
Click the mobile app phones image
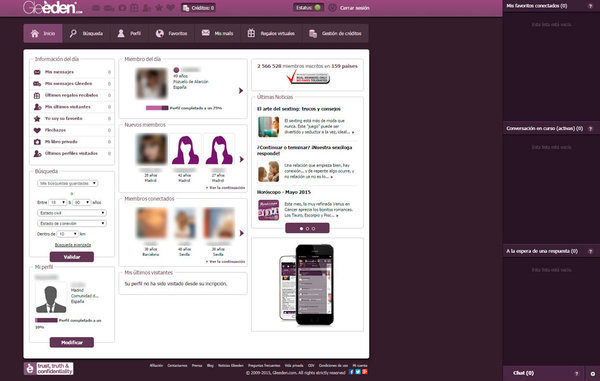click(307, 285)
